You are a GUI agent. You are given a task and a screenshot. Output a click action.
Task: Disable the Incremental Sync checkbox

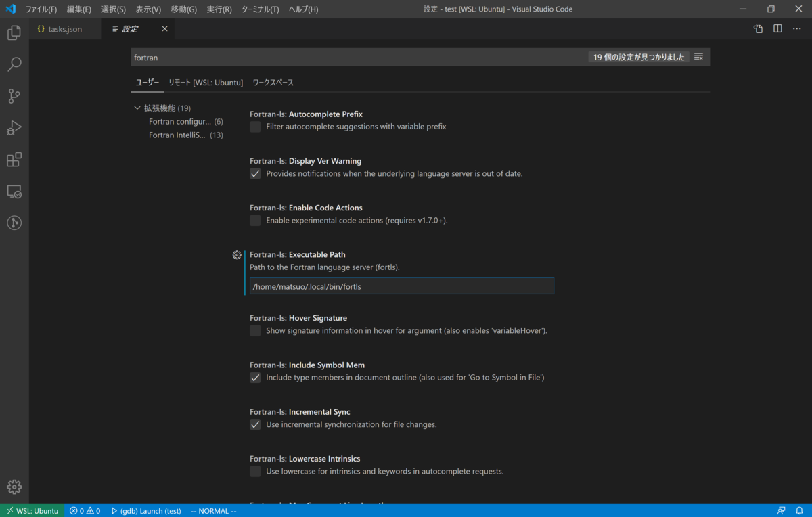255,424
